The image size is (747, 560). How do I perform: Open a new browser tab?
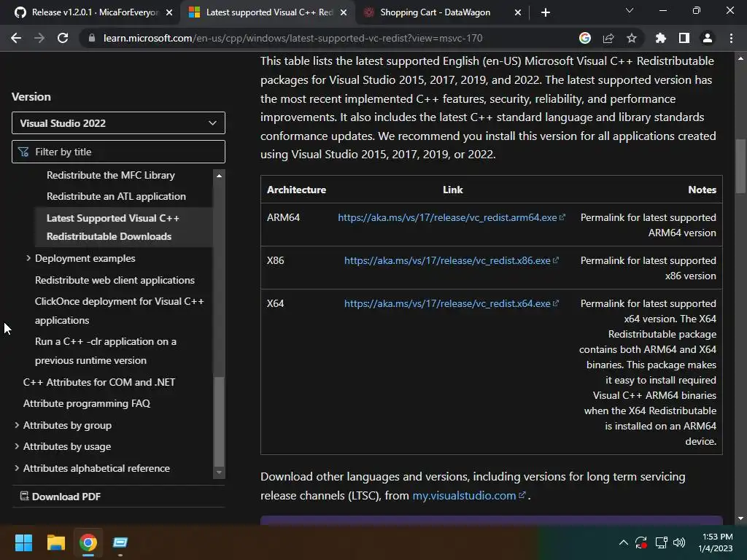point(546,12)
